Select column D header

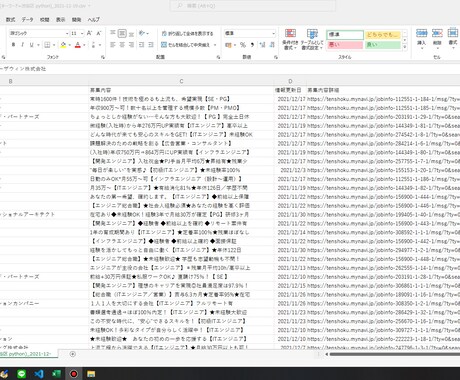point(290,81)
